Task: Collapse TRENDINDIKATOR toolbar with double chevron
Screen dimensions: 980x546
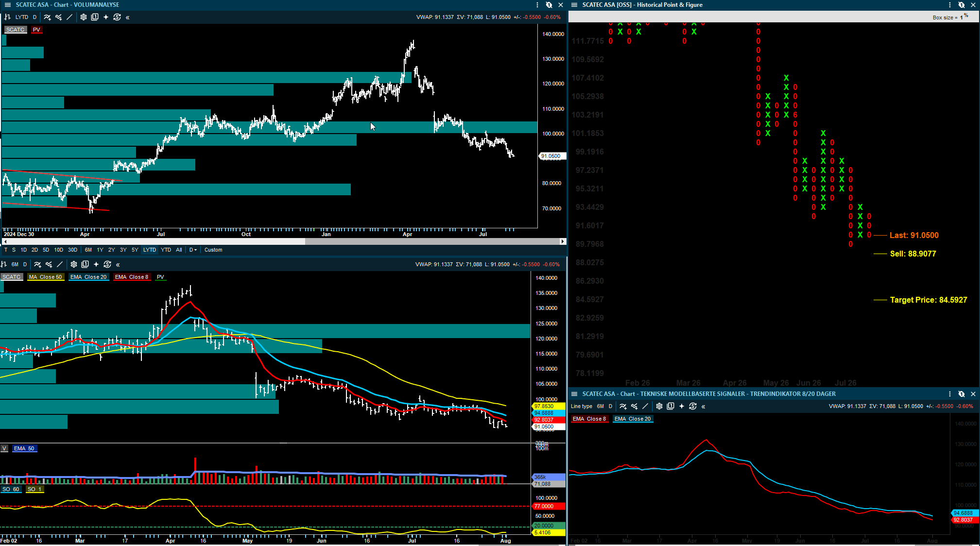Action: tap(704, 407)
